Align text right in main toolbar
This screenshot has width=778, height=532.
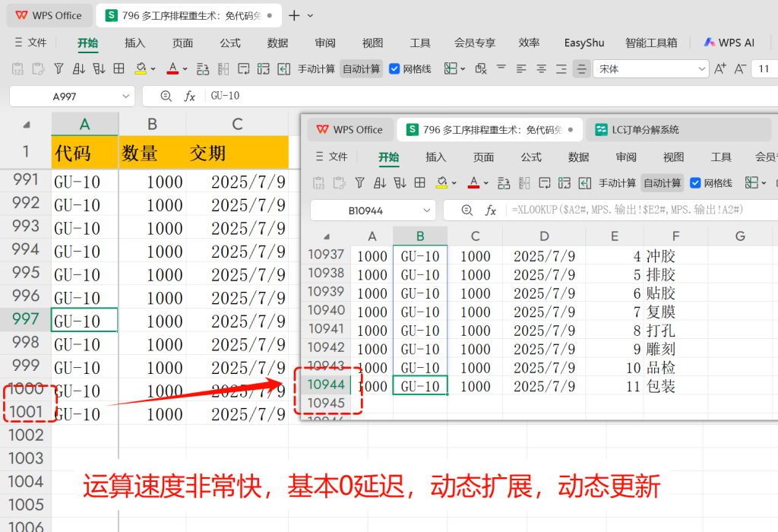tap(561, 68)
